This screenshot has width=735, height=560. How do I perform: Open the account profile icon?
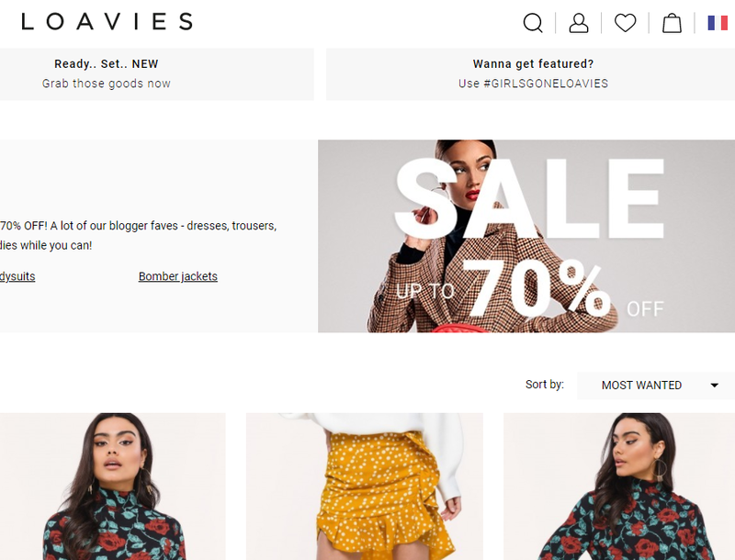[579, 22]
